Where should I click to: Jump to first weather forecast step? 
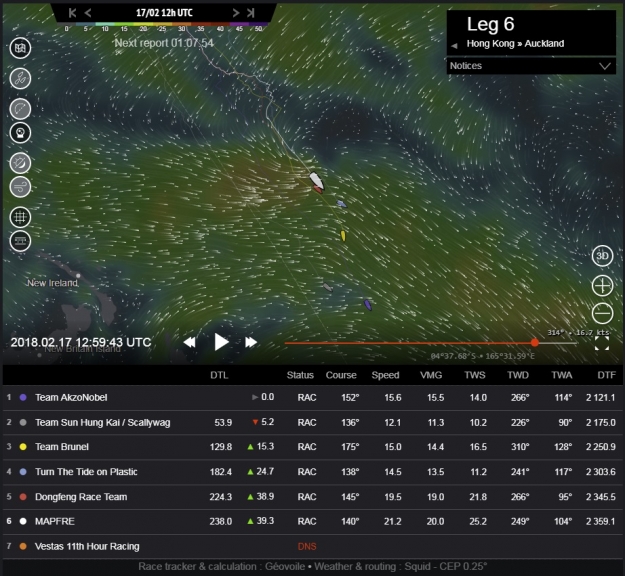tap(72, 13)
